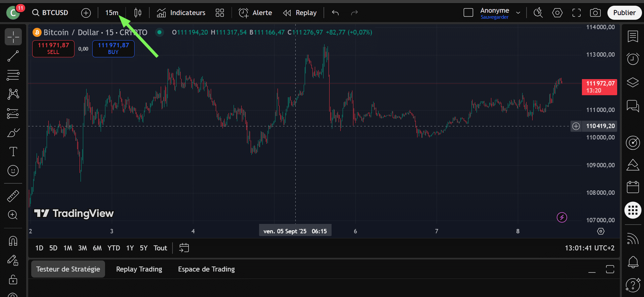The height and width of the screenshot is (297, 644).
Task: Click the Publier button
Action: [624, 13]
